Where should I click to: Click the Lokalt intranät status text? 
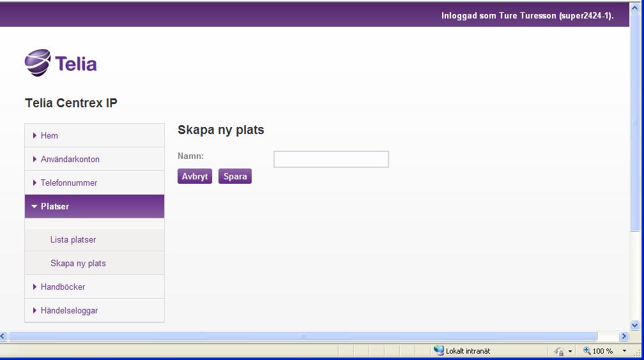tap(468, 351)
